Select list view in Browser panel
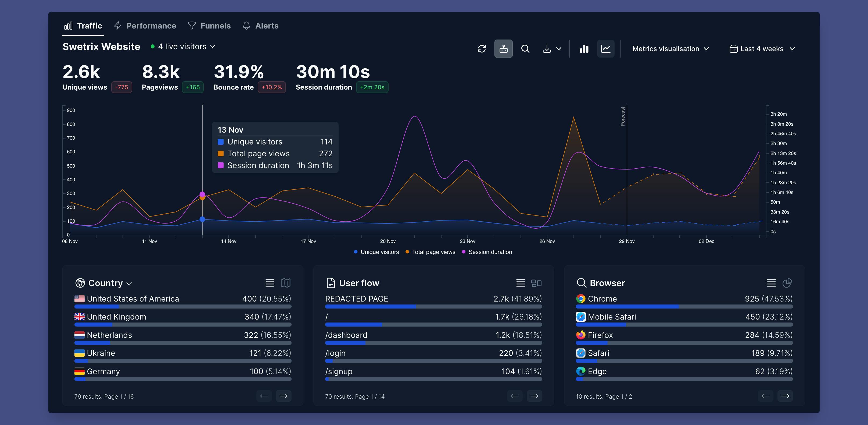The height and width of the screenshot is (425, 868). [771, 283]
